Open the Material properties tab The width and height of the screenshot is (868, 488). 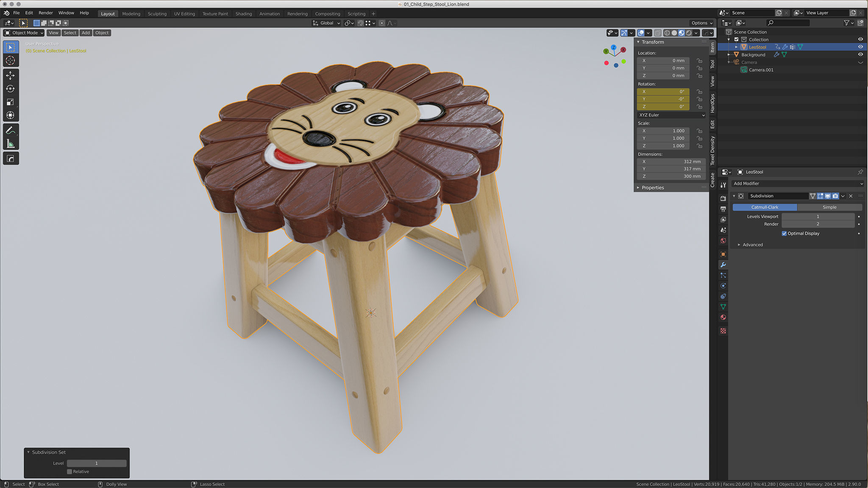pyautogui.click(x=723, y=317)
